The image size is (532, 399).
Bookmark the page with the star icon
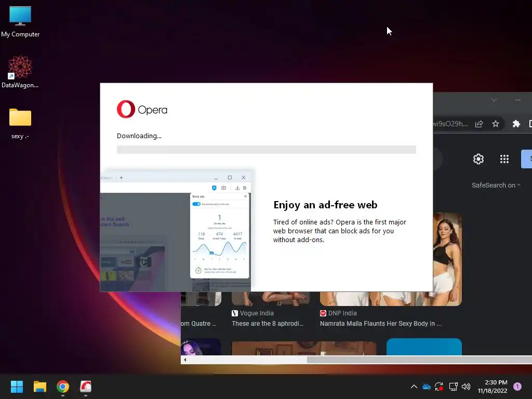(x=495, y=124)
